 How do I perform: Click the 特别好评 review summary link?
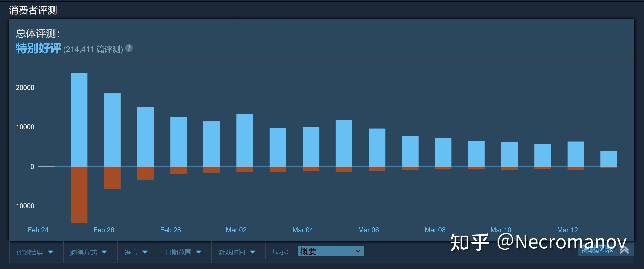coord(39,48)
